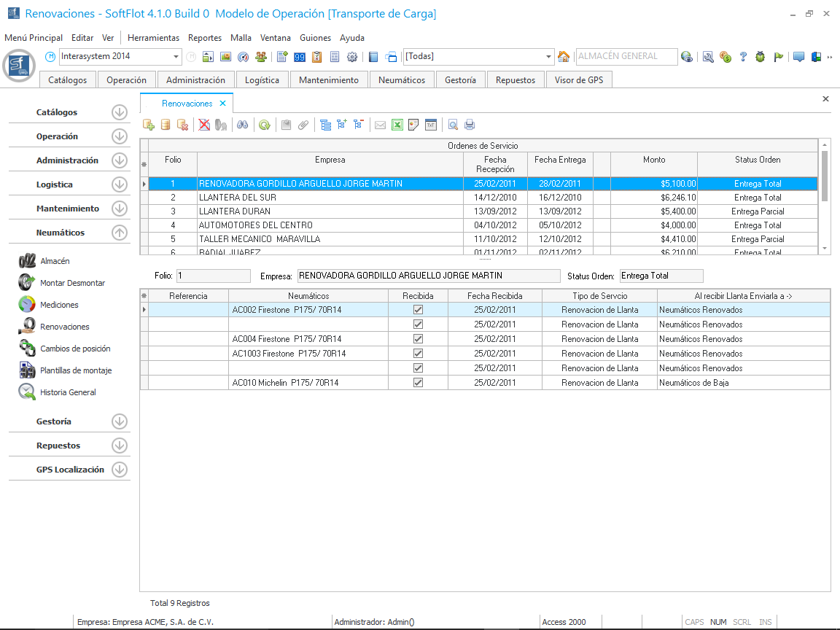
Task: Expand the Mantenimiento sidebar section
Action: coord(120,209)
